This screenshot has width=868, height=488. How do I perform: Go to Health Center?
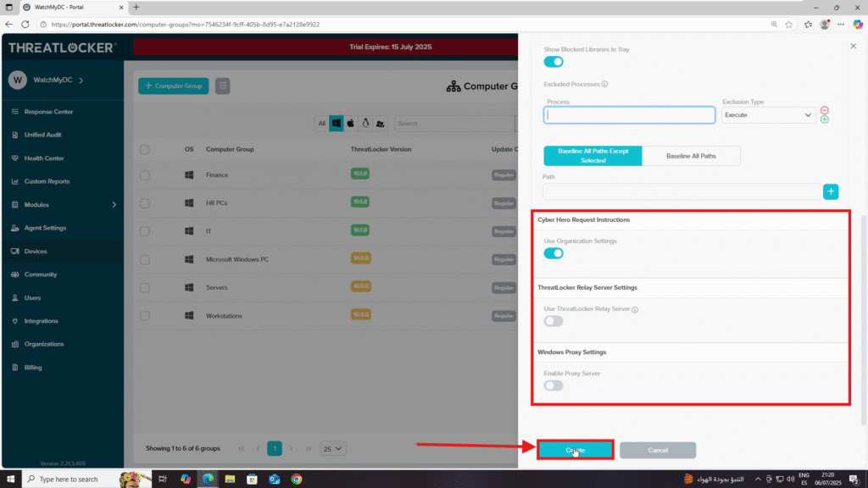click(44, 158)
